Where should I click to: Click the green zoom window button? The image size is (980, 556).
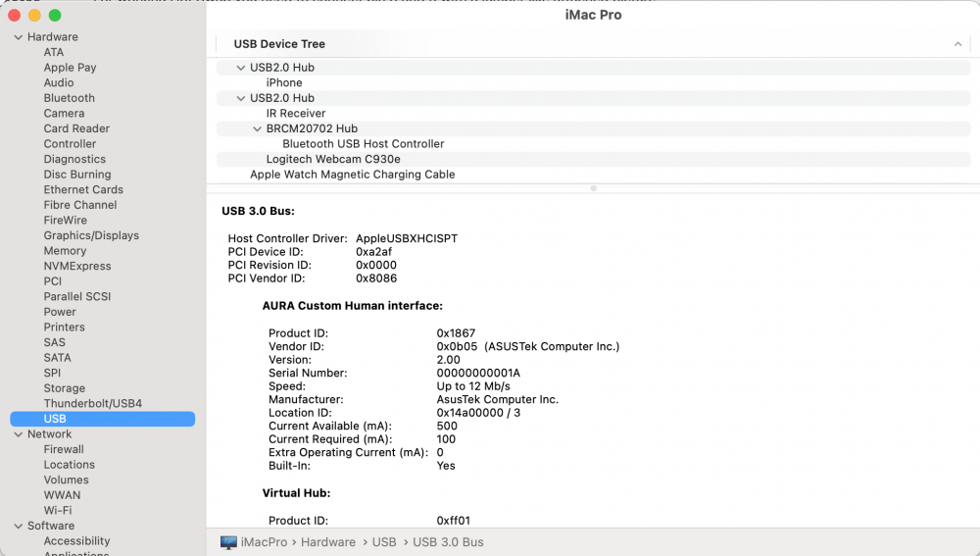(x=55, y=15)
